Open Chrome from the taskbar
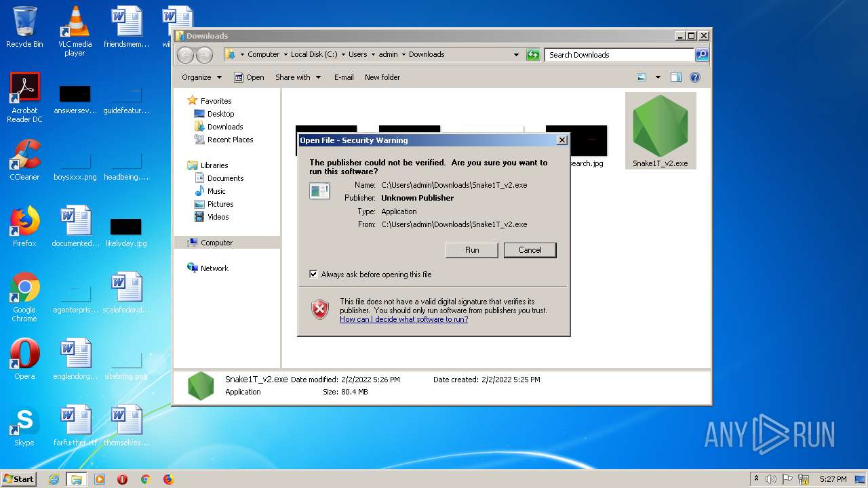The width and height of the screenshot is (868, 488). click(x=145, y=479)
